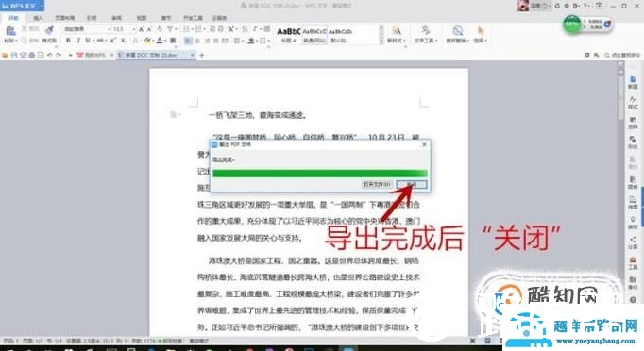
Task: Click the font color A icon
Action: pos(160,41)
